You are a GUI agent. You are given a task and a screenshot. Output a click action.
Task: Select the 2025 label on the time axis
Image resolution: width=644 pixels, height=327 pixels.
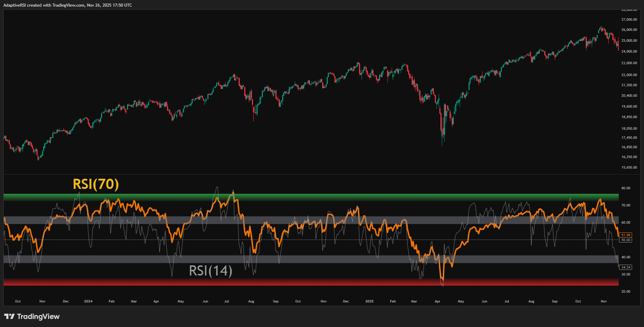[369, 301]
